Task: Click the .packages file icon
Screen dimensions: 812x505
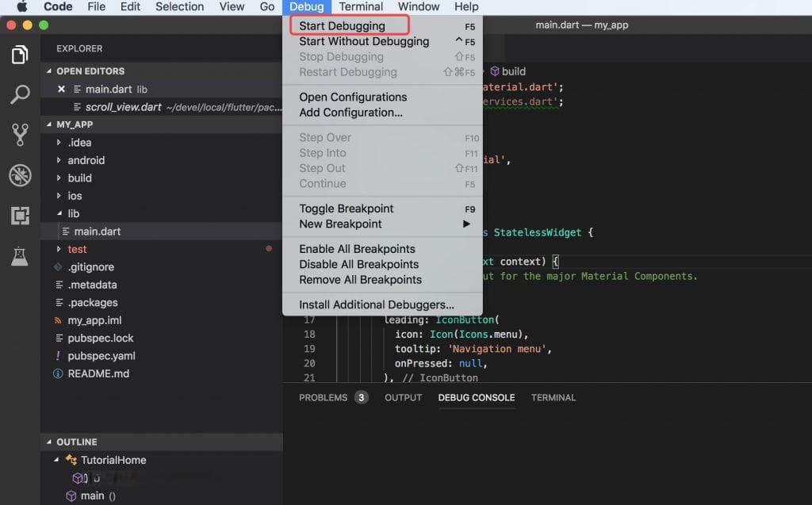Action: click(x=59, y=303)
